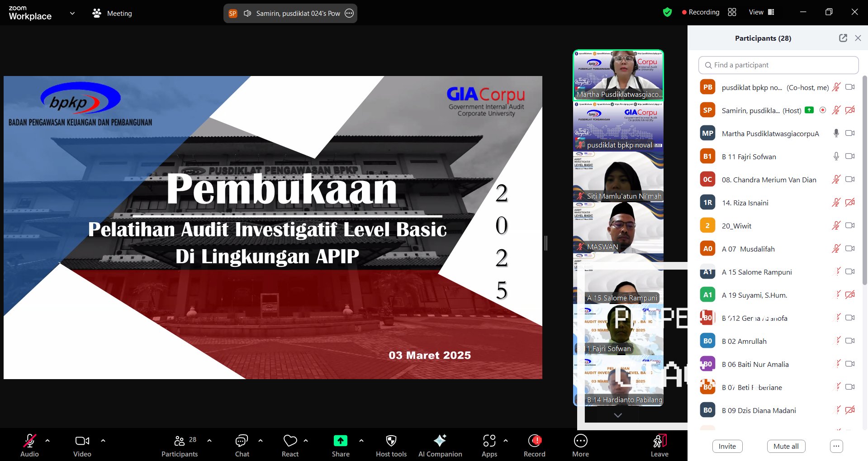The height and width of the screenshot is (461, 868).
Task: Pop out the Participants panel
Action: [843, 38]
